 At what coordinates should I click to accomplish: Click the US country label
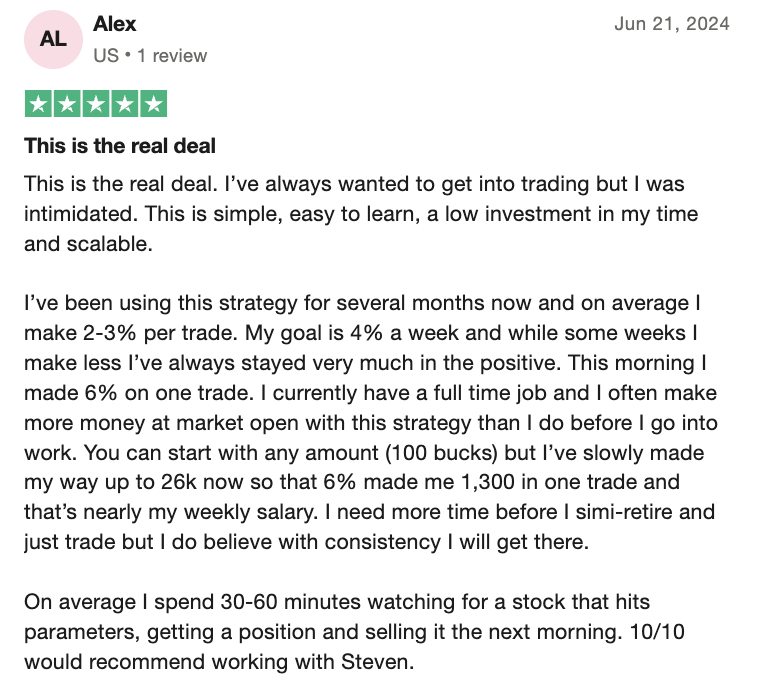pyautogui.click(x=106, y=56)
